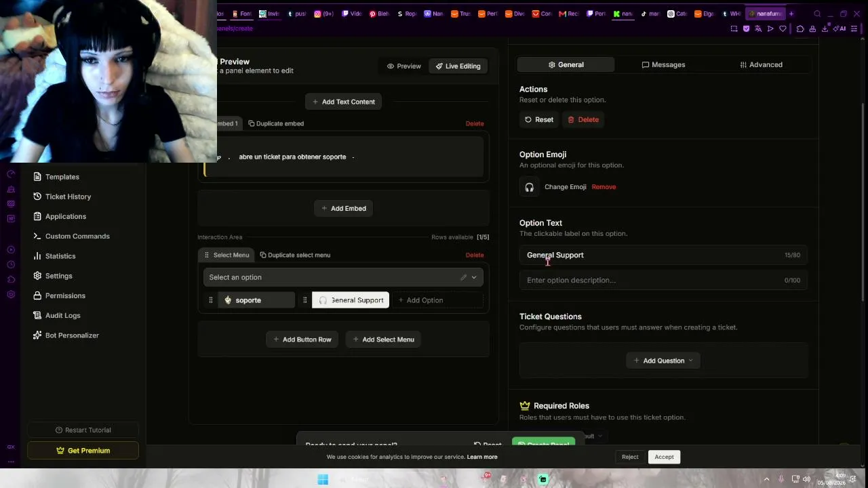Click the drag handle on Select Menu tab
868x488 pixels.
(x=206, y=255)
